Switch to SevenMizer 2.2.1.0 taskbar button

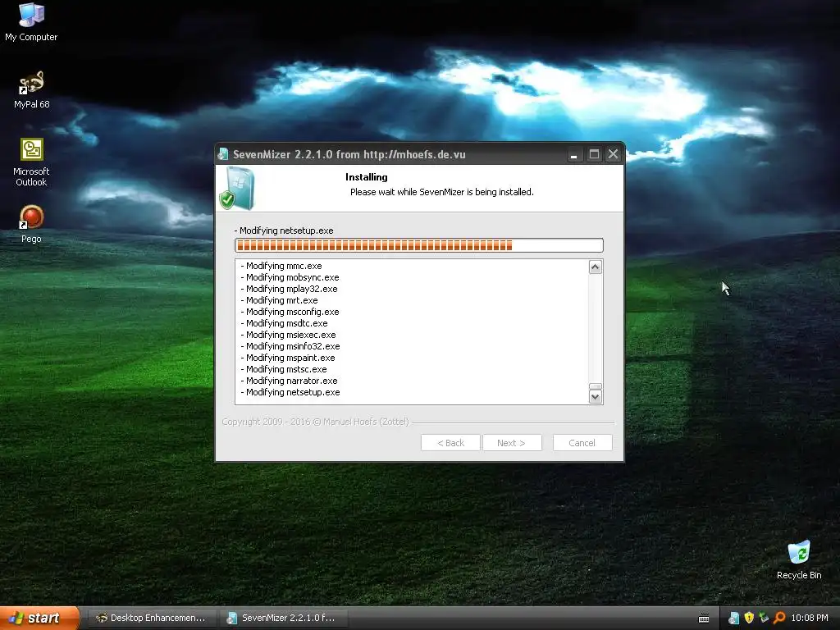(x=283, y=619)
